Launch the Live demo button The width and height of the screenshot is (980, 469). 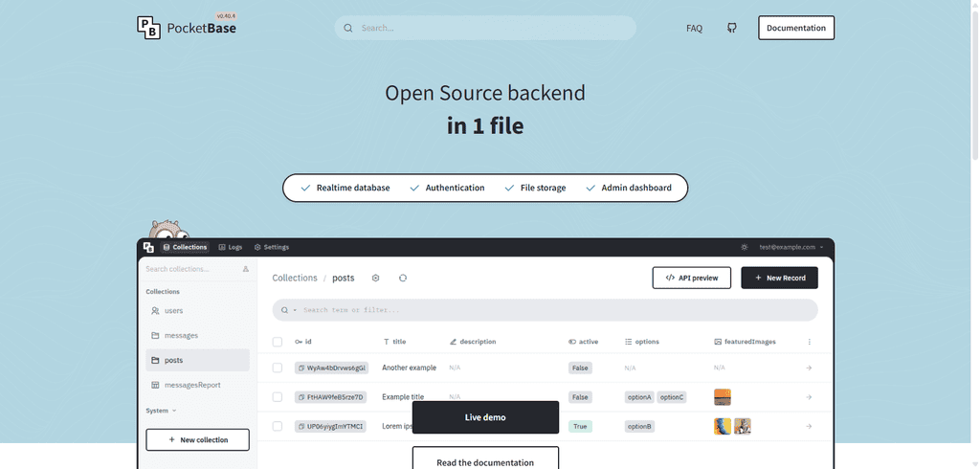tap(485, 417)
